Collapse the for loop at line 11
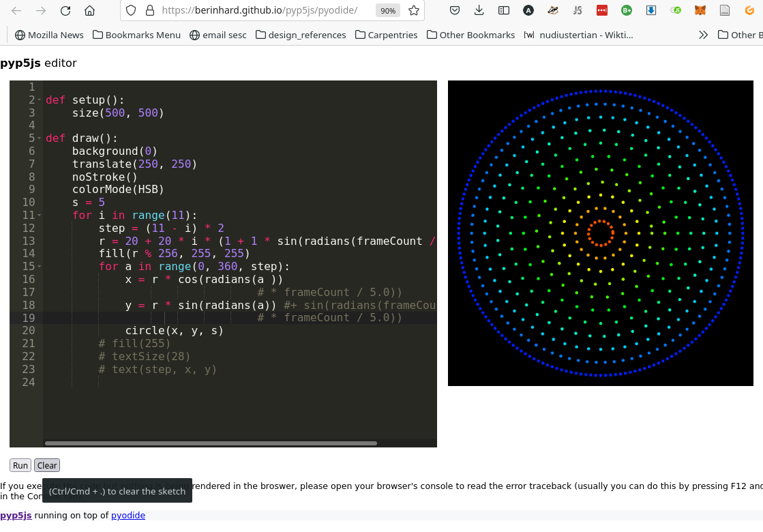Image resolution: width=763 pixels, height=532 pixels. 39,216
